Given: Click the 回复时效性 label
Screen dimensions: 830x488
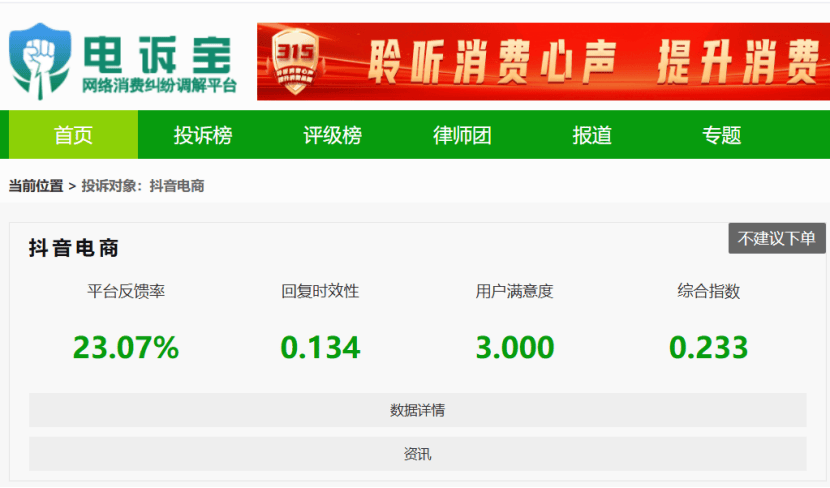Looking at the screenshot, I should (320, 291).
